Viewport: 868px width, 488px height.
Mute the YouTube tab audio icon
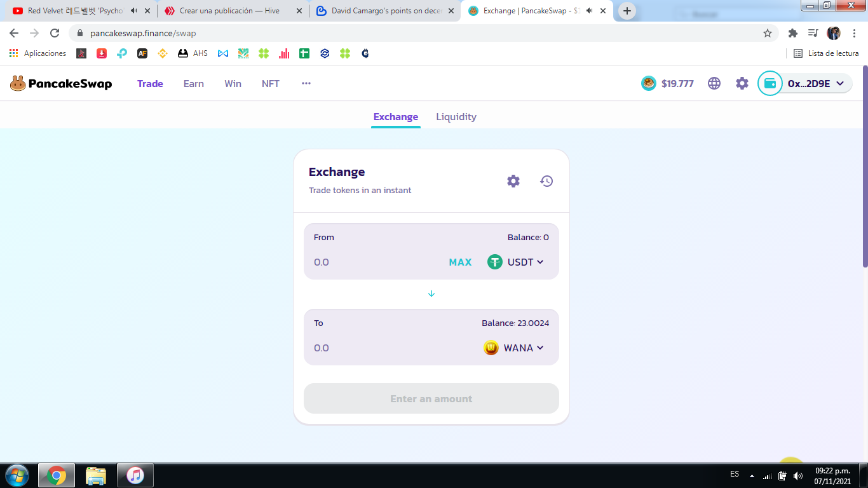click(x=133, y=11)
